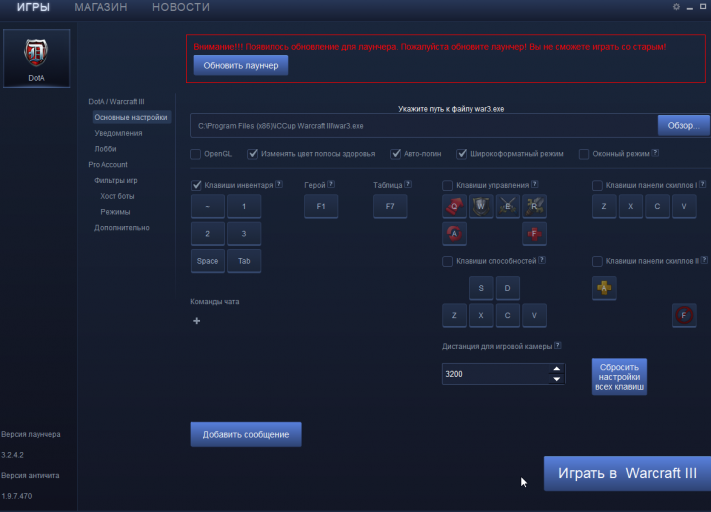
Task: Click the yellow A skill panel II icon
Action: coord(604,288)
